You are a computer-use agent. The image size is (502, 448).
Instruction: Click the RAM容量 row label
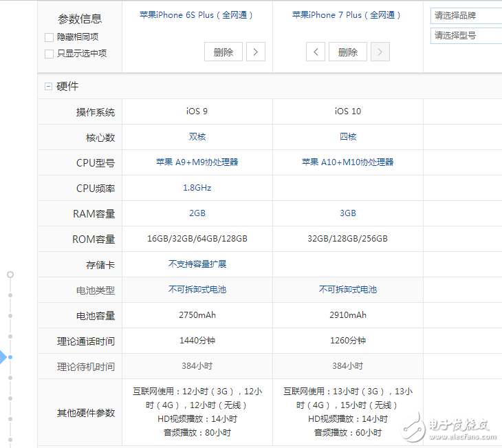pos(94,214)
